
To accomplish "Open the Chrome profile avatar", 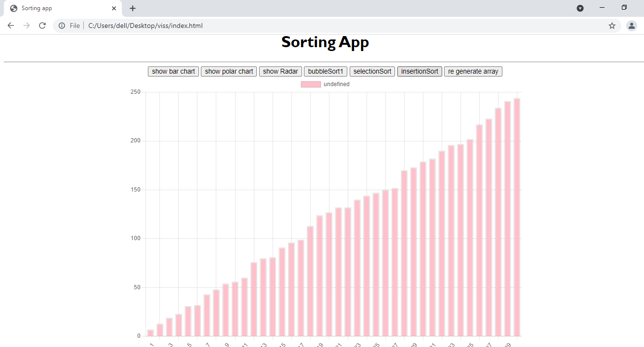I will pos(631,26).
